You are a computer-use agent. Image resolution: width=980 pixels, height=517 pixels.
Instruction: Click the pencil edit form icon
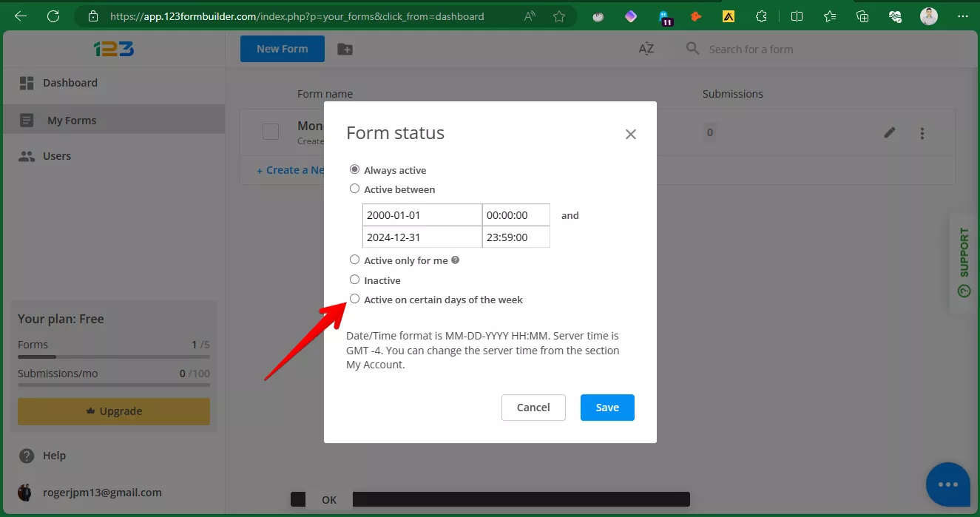[890, 133]
